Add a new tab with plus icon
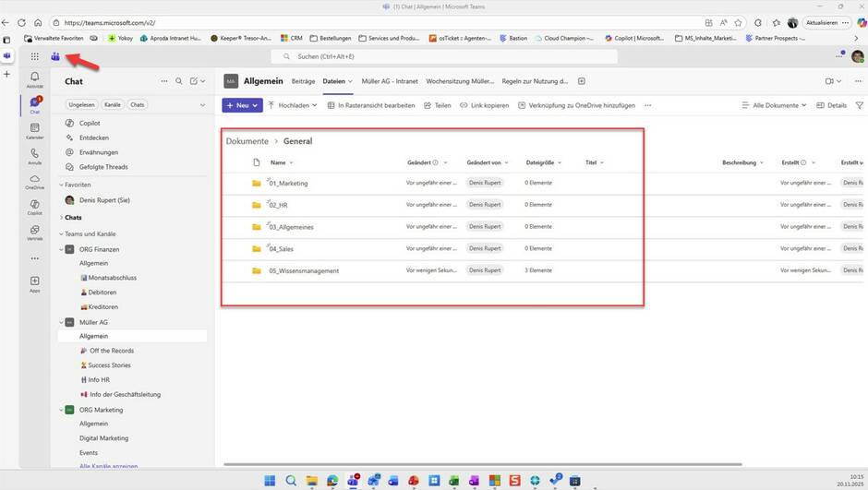Image resolution: width=868 pixels, height=490 pixels. pos(581,81)
